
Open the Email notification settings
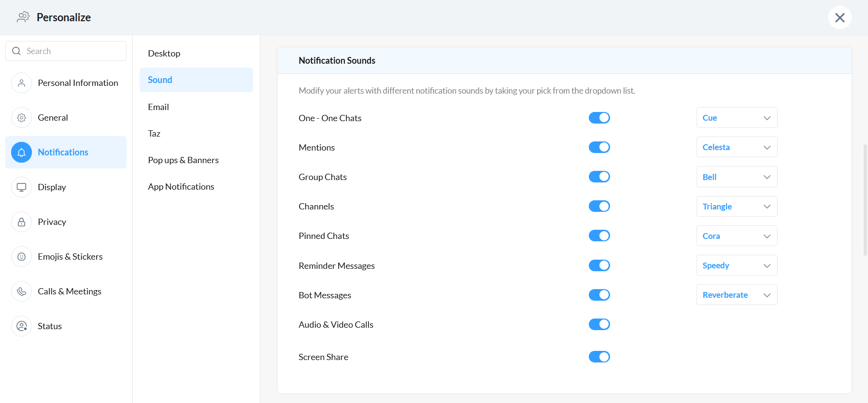(158, 107)
